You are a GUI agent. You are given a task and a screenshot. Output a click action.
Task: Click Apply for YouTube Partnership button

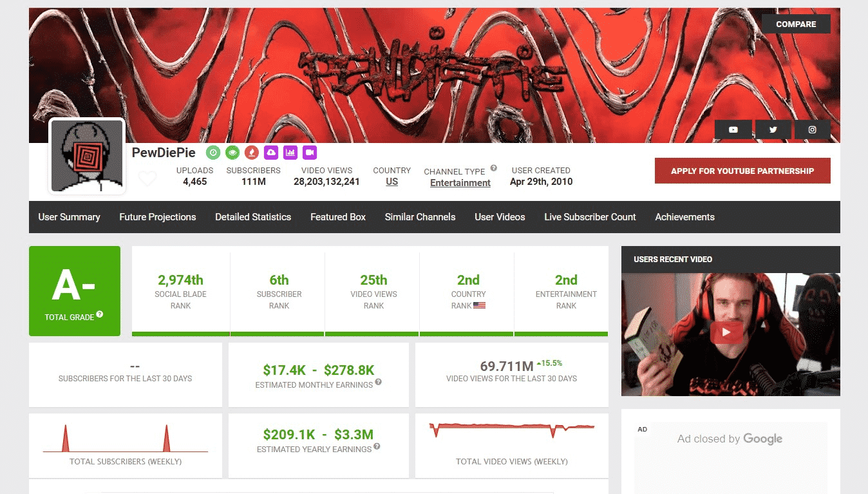[x=742, y=171]
